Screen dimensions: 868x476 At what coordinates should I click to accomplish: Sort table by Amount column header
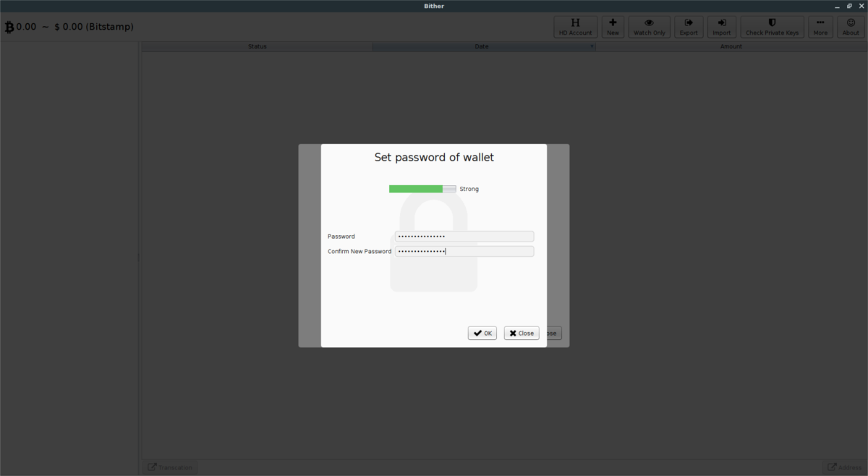731,46
